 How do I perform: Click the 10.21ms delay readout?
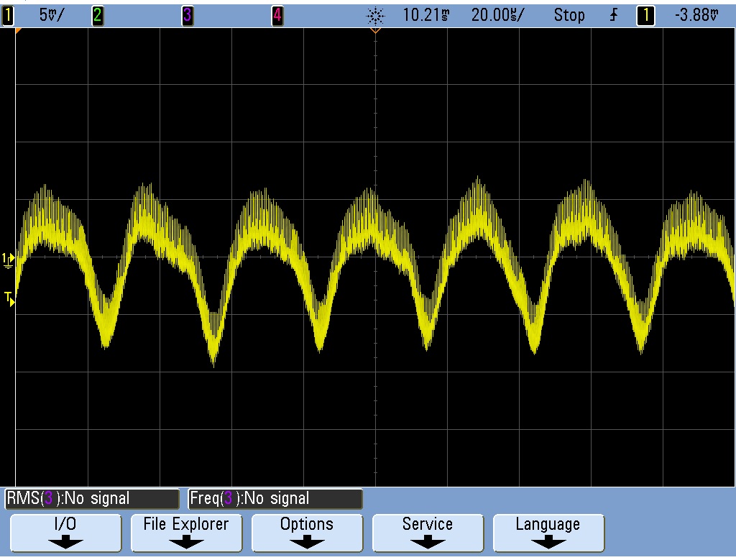425,16
